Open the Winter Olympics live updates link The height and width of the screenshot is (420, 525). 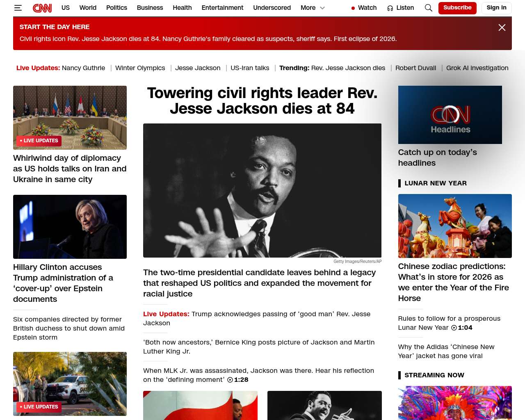pos(140,68)
